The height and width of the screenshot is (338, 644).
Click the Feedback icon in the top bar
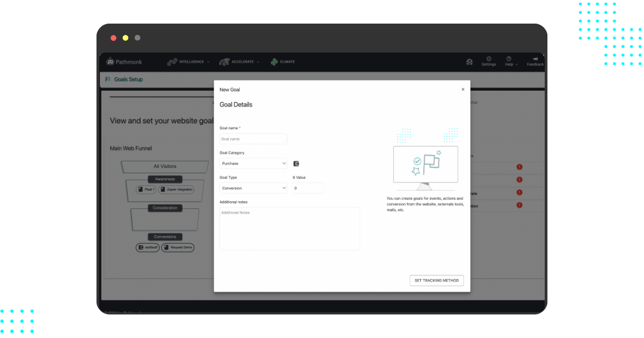pos(535,59)
